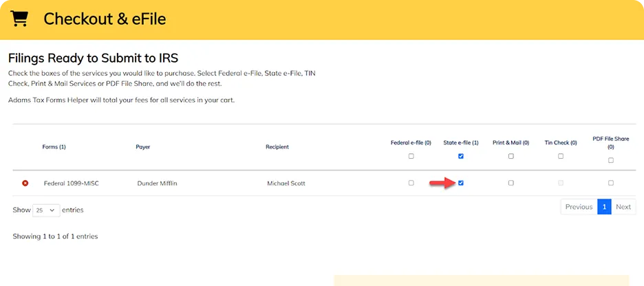
Task: Go to the Next page
Action: [x=623, y=207]
